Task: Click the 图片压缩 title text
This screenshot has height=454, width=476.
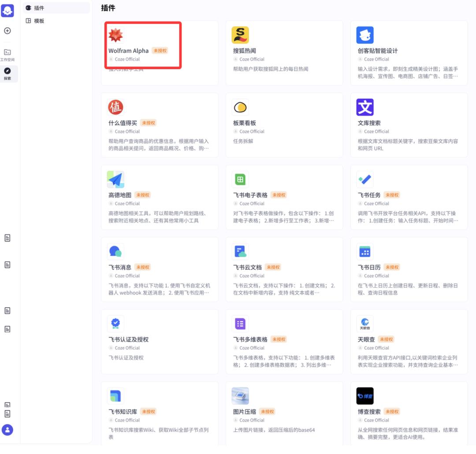Action: tap(244, 412)
